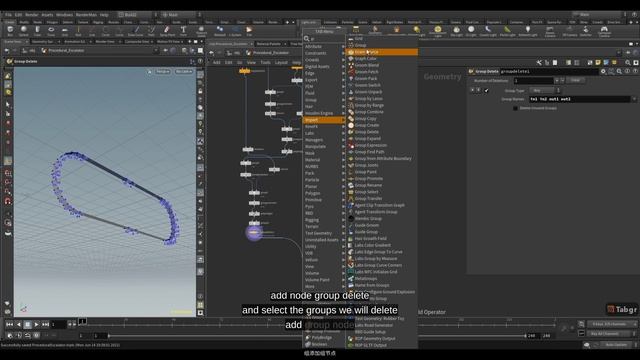The image size is (640, 360).
Task: Select the Torus shelf tool
Action: tap(51, 31)
